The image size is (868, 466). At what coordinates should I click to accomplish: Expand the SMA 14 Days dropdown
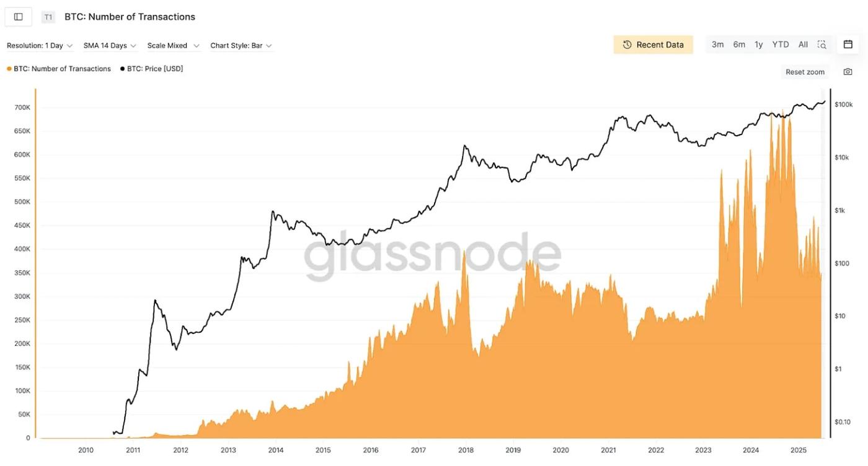[x=110, y=46]
